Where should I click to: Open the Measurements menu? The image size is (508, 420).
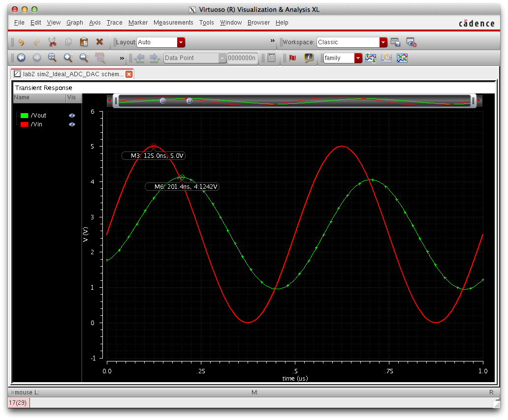coord(173,23)
